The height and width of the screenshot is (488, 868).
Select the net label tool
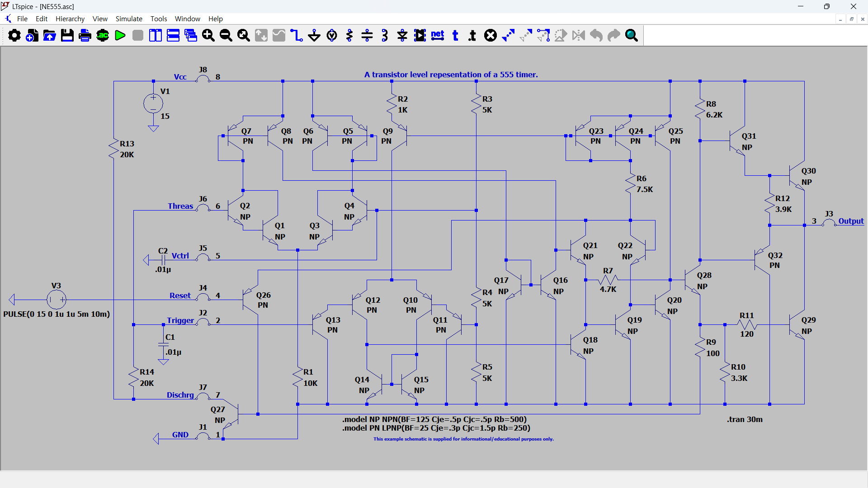coord(438,35)
